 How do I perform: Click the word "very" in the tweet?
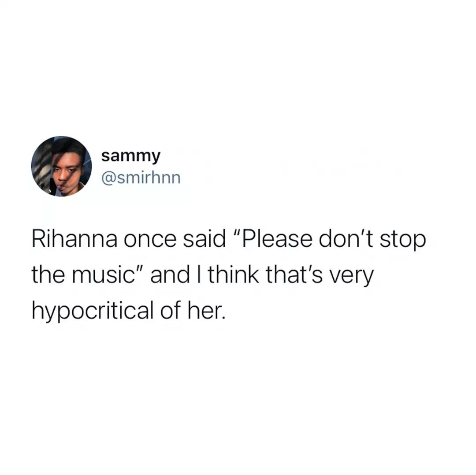351,277
